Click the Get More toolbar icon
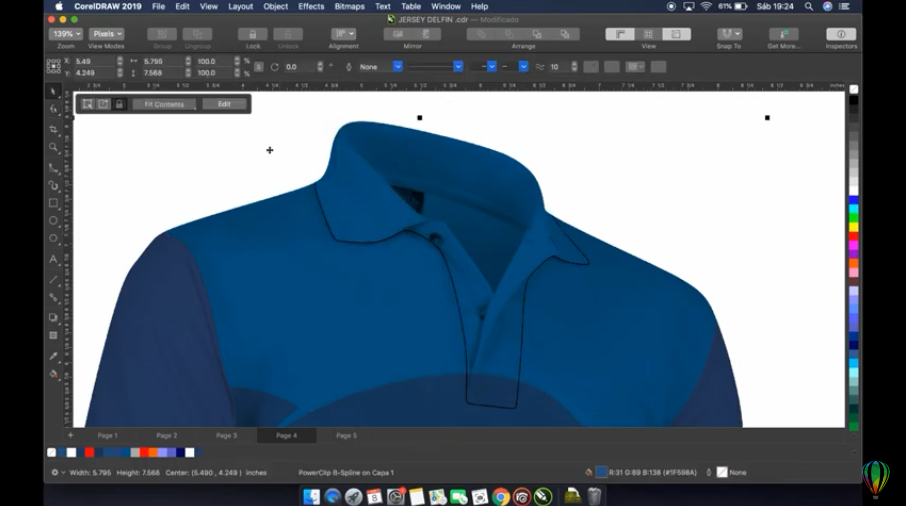 783,34
